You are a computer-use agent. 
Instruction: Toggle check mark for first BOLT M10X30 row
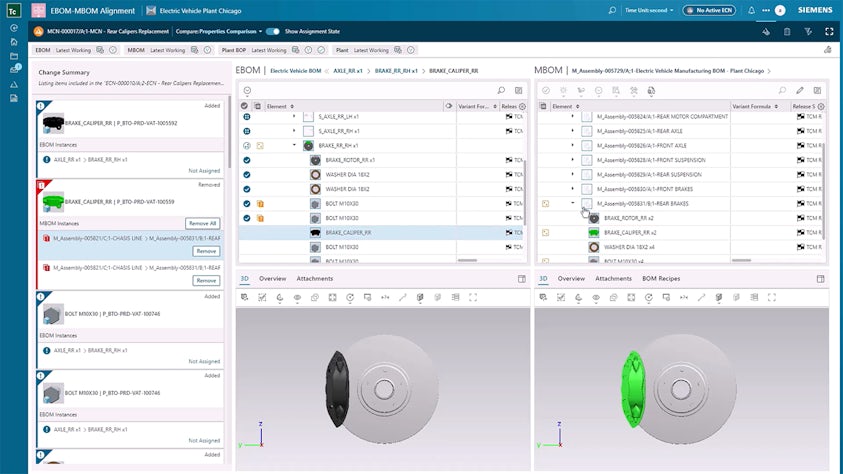(247, 204)
